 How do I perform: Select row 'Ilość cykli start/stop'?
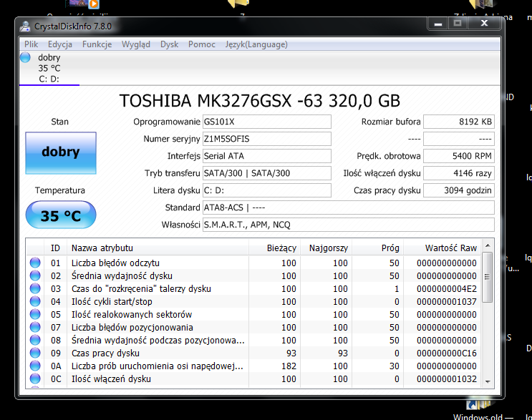click(253, 301)
